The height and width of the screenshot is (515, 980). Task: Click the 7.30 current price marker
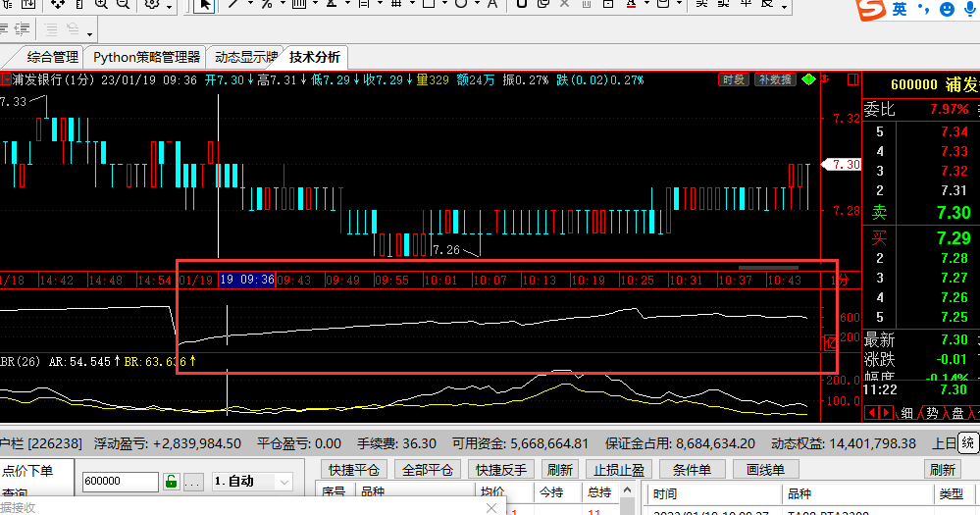[841, 165]
